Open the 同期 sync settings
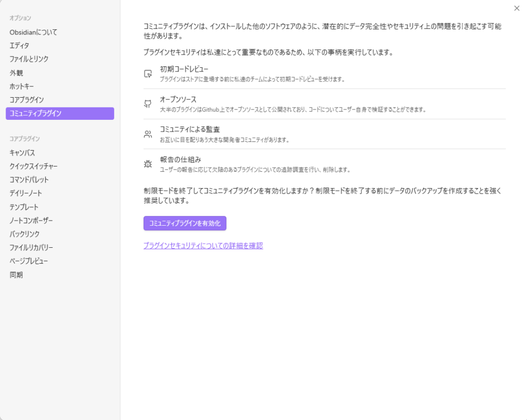The image size is (527, 420). [16, 275]
